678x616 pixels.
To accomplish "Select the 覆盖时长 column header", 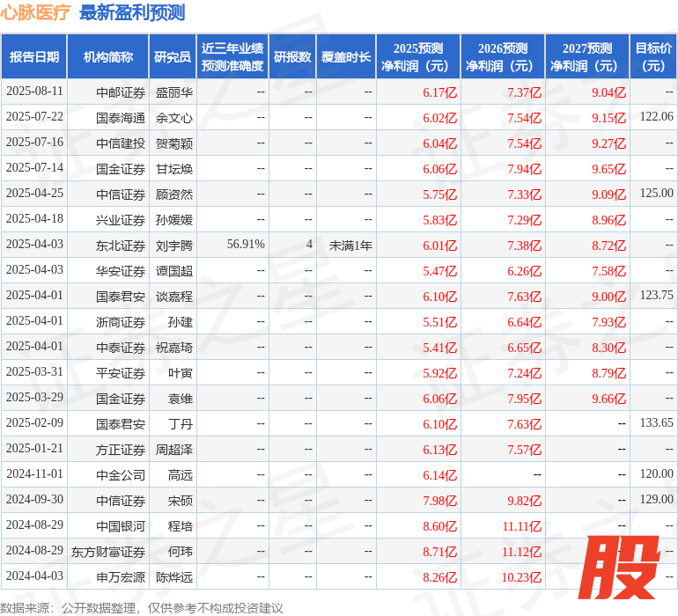I will click(x=346, y=57).
